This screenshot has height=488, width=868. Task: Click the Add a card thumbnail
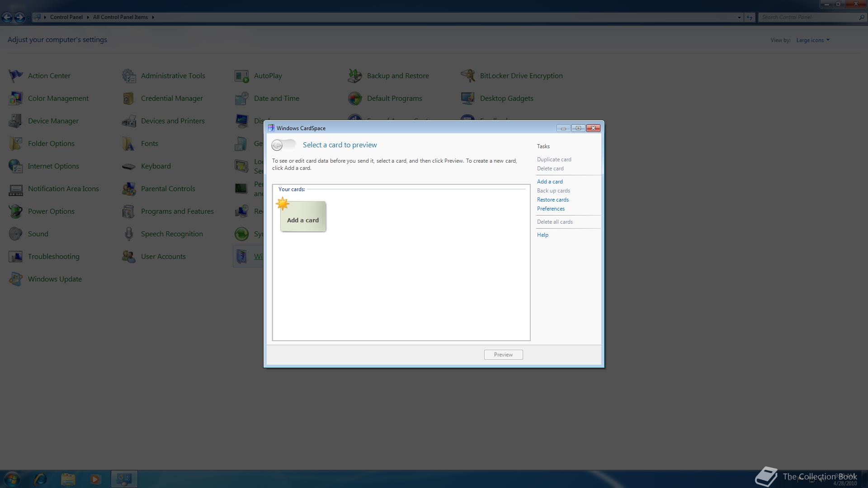pos(303,216)
